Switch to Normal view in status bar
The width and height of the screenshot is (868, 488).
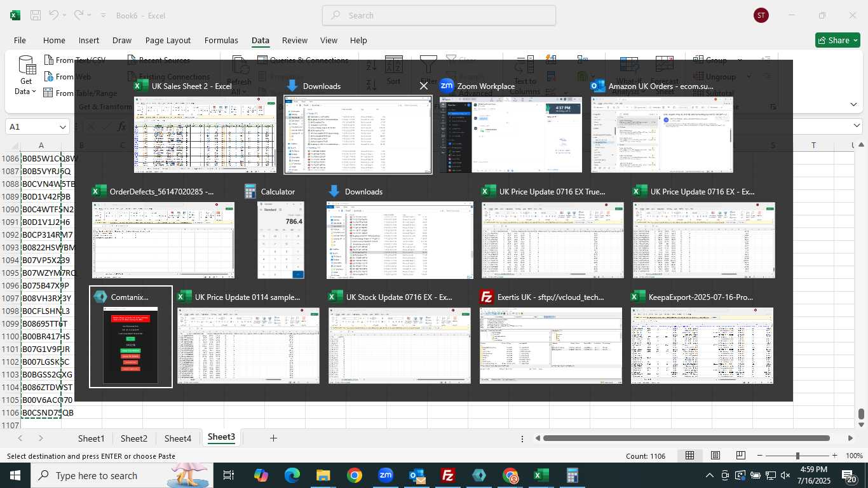[689, 456]
